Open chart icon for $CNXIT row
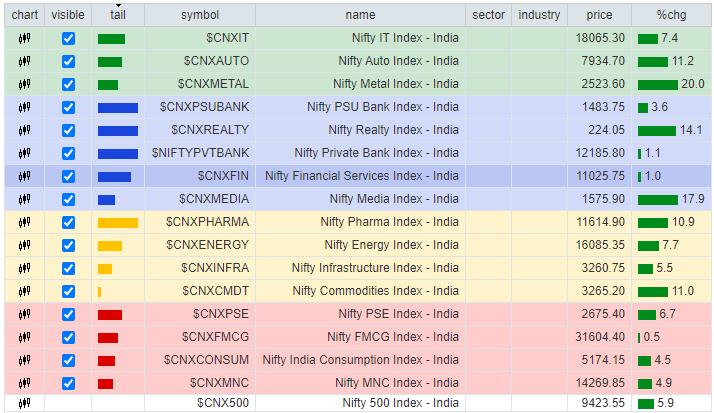Image resolution: width=714 pixels, height=413 pixels. [24, 38]
